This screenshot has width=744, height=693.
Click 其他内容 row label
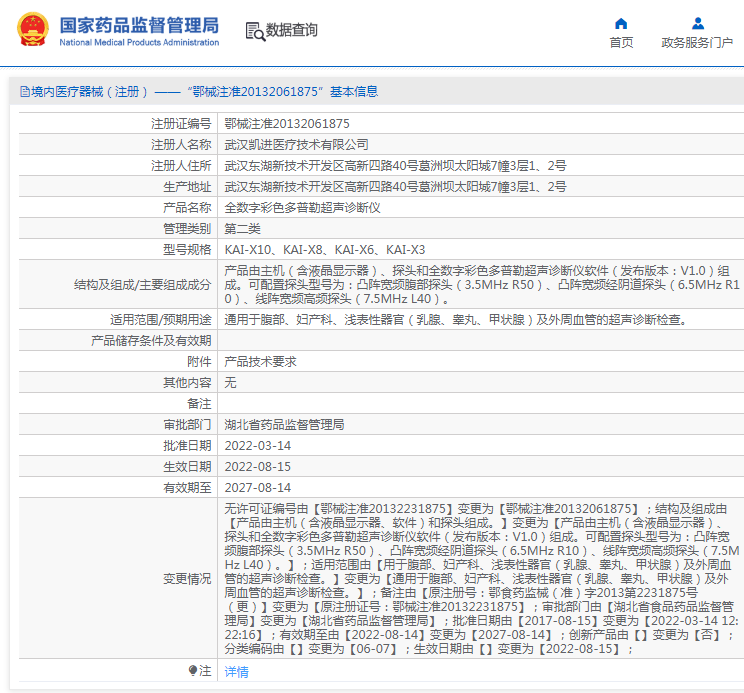click(x=187, y=383)
